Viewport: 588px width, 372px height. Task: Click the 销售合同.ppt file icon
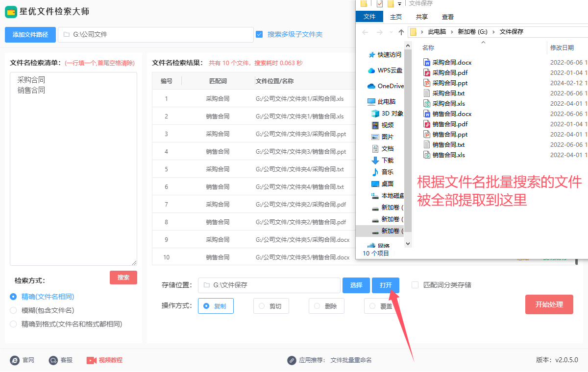(427, 134)
